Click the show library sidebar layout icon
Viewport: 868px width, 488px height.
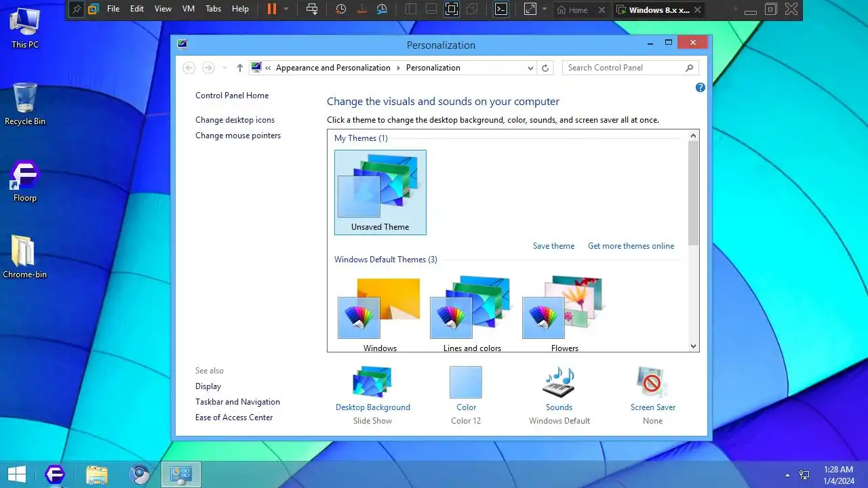411,9
